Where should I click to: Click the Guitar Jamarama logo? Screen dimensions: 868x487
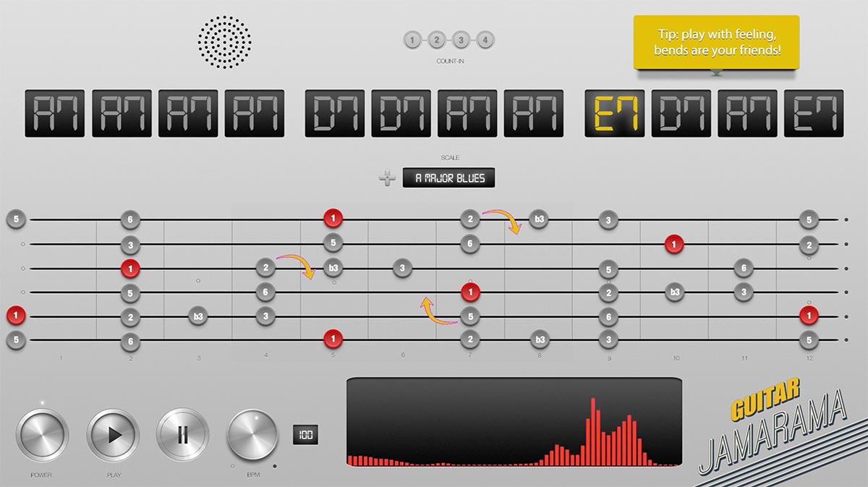point(774,432)
